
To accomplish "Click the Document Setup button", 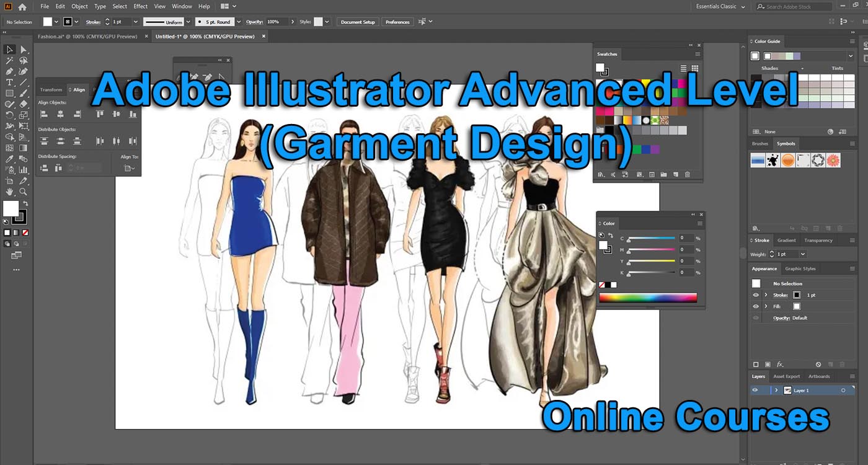I will click(357, 21).
